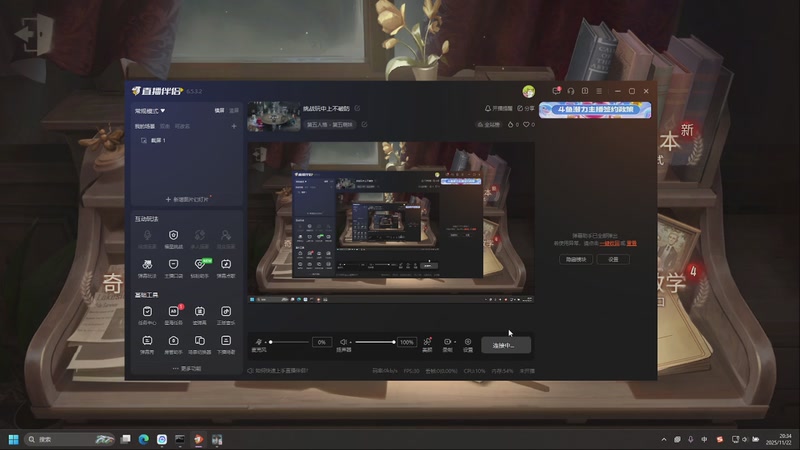Click the 连接中... start stream button

(506, 345)
